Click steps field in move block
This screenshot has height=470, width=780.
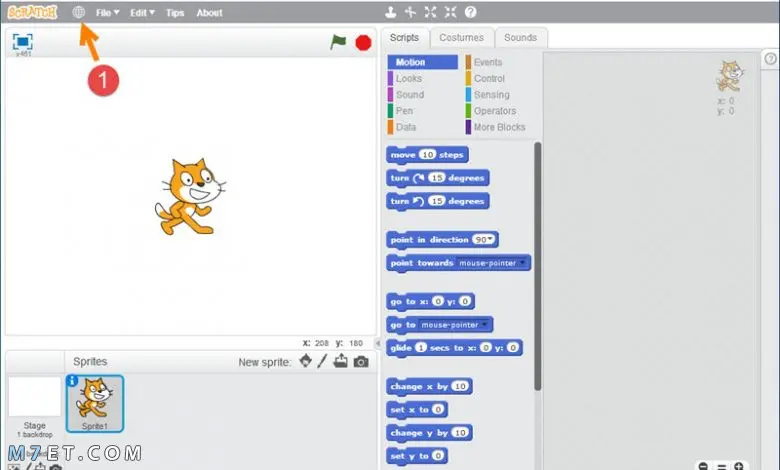(427, 155)
